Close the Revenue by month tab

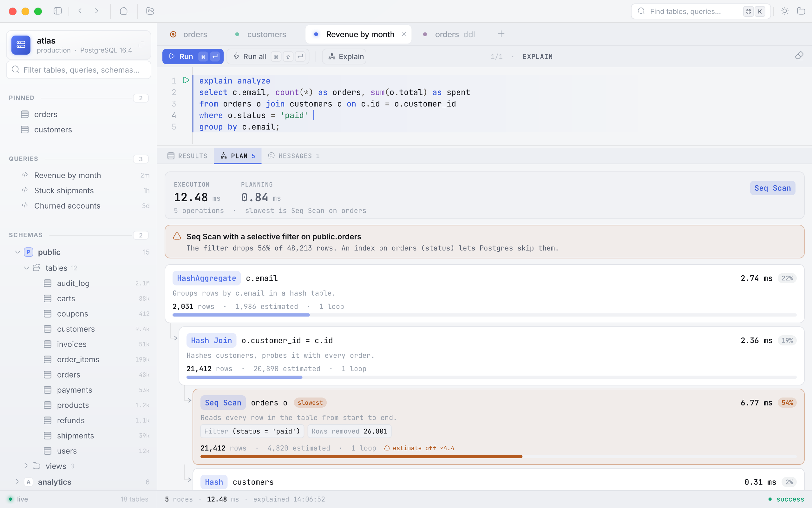(404, 34)
